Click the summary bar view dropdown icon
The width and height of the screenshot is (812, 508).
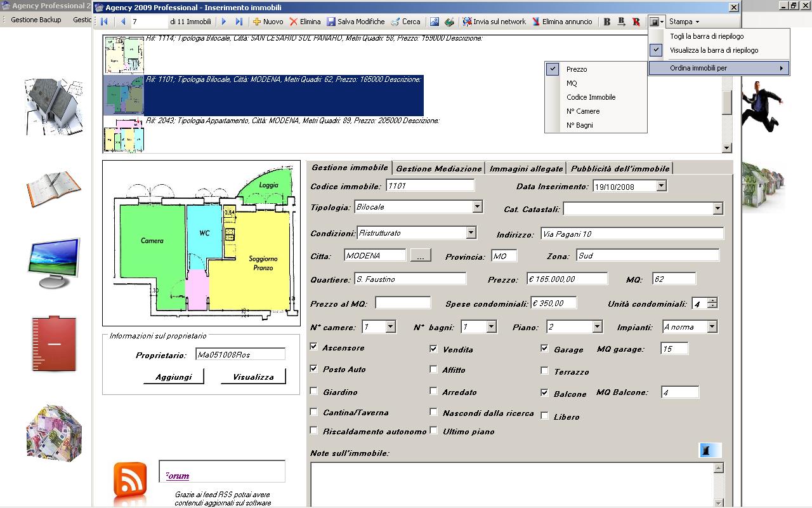[657, 22]
